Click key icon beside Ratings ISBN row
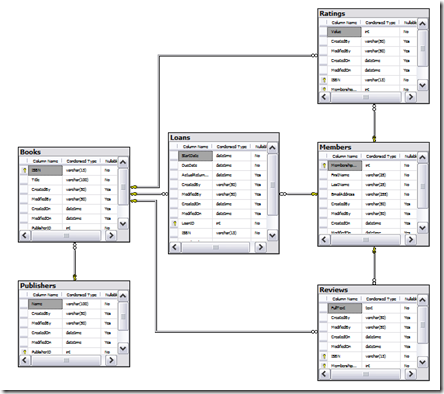Screen dimensions: 444x394 tap(324, 80)
